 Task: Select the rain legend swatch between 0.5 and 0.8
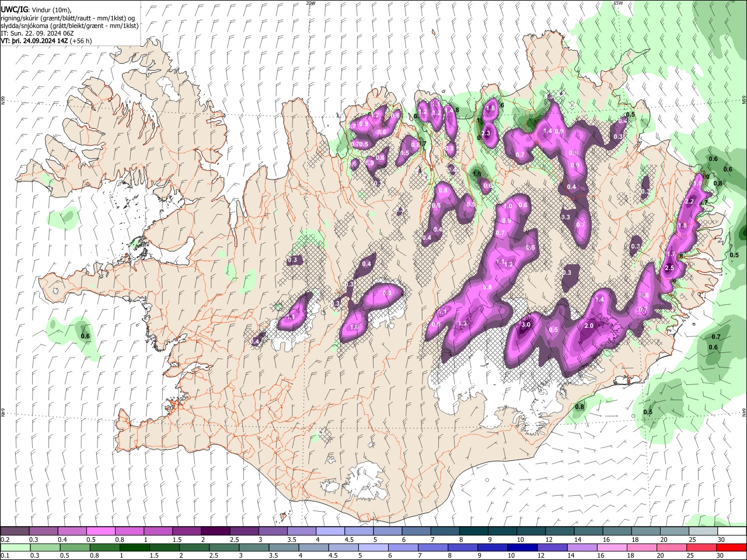click(75, 547)
